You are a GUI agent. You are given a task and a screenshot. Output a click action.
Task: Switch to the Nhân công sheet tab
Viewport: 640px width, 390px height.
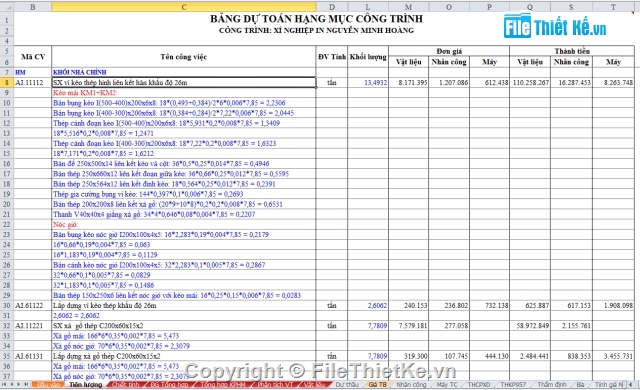[411, 384]
